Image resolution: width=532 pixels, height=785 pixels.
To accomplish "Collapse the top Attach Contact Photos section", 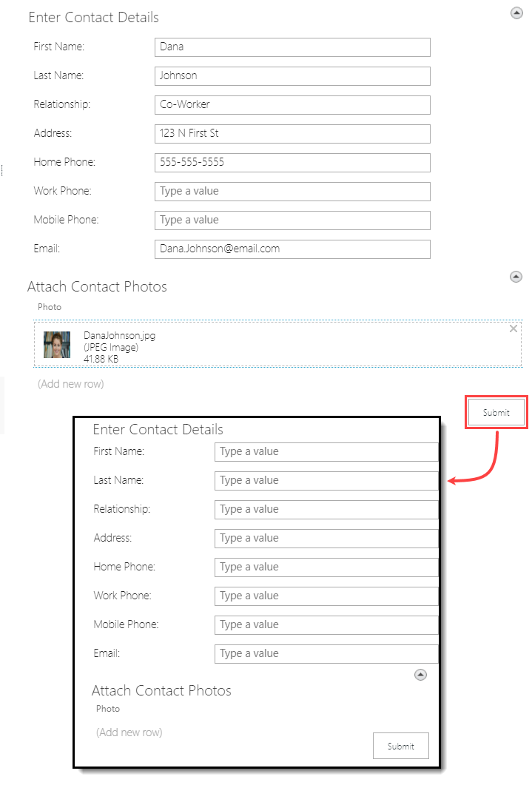I will pos(516,277).
